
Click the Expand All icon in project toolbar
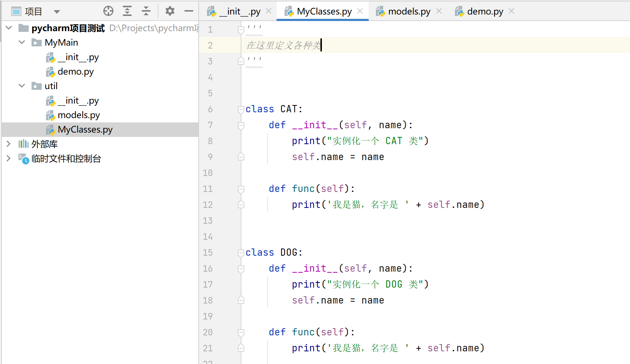127,11
